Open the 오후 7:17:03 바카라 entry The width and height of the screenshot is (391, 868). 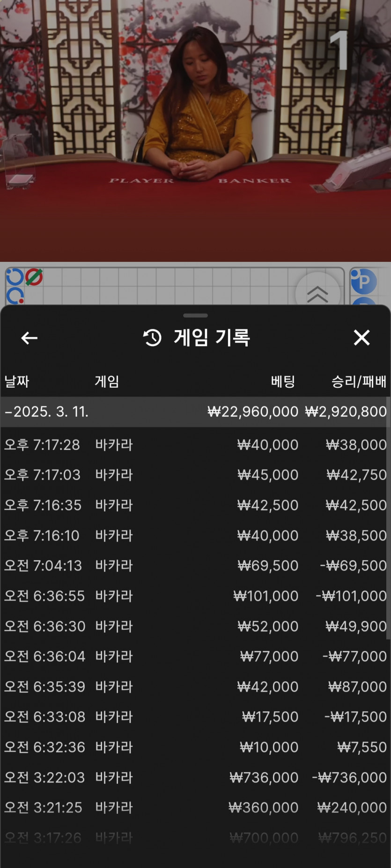click(195, 475)
